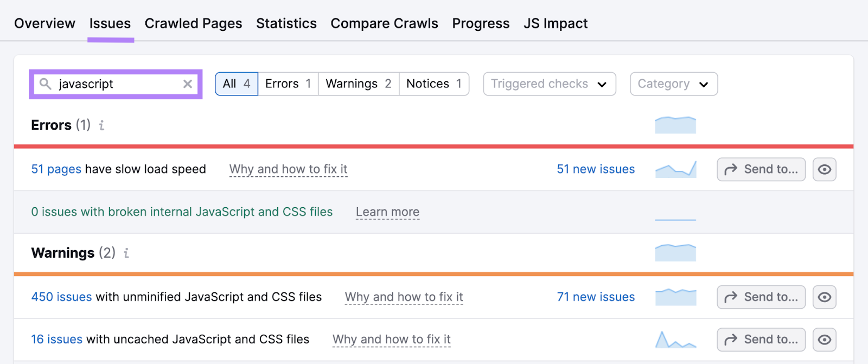Click Send to on the slow load speed row
The width and height of the screenshot is (868, 364).
tap(760, 169)
